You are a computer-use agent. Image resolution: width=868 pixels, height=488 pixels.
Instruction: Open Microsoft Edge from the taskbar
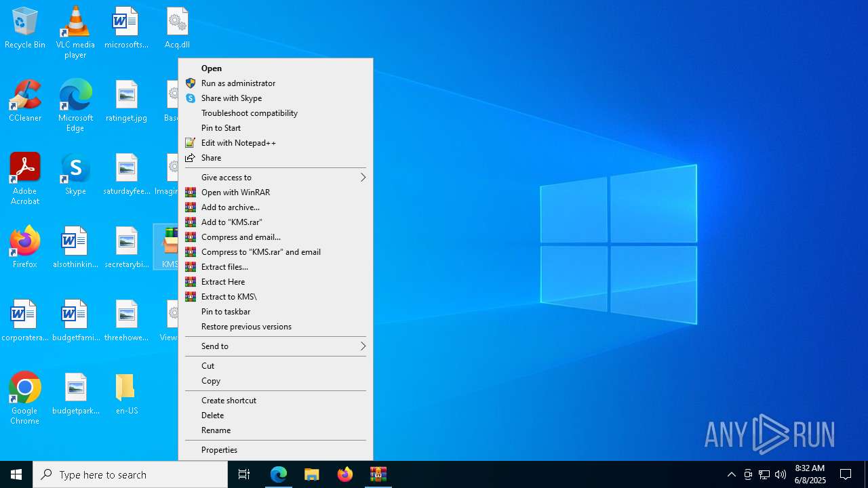click(279, 474)
